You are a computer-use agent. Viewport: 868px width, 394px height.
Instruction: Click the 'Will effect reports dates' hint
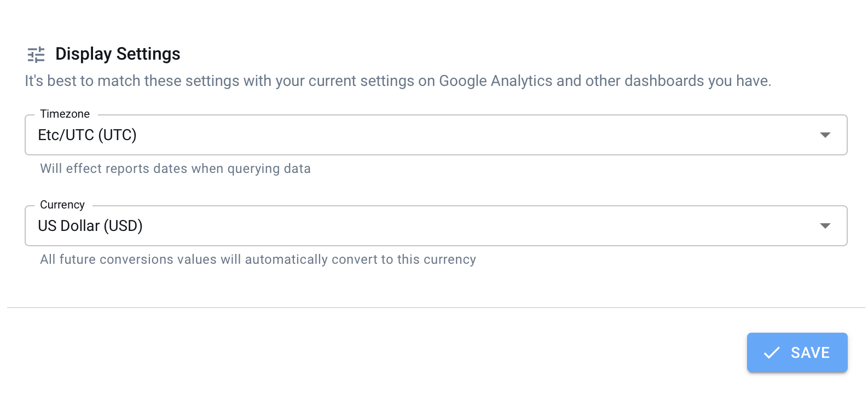click(175, 169)
